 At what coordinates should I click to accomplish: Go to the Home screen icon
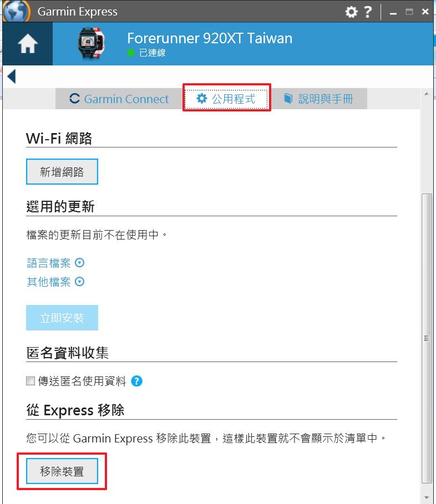click(x=28, y=43)
